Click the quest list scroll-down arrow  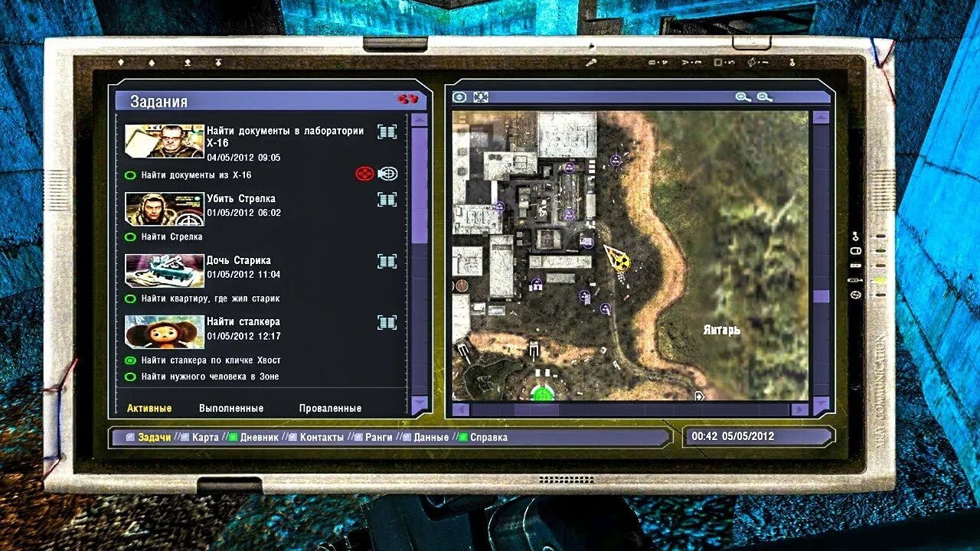pos(419,404)
